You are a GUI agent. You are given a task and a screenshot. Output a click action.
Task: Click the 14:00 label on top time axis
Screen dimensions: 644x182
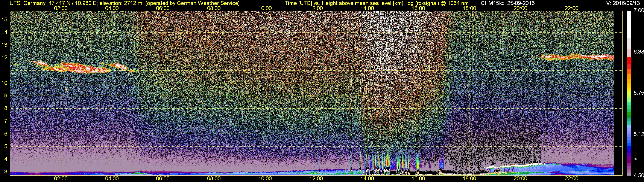click(x=367, y=8)
